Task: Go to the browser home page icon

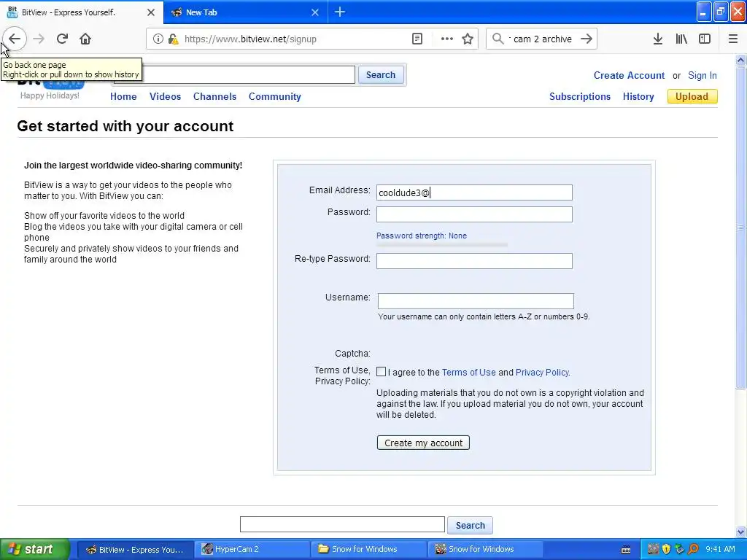Action: 85,39
